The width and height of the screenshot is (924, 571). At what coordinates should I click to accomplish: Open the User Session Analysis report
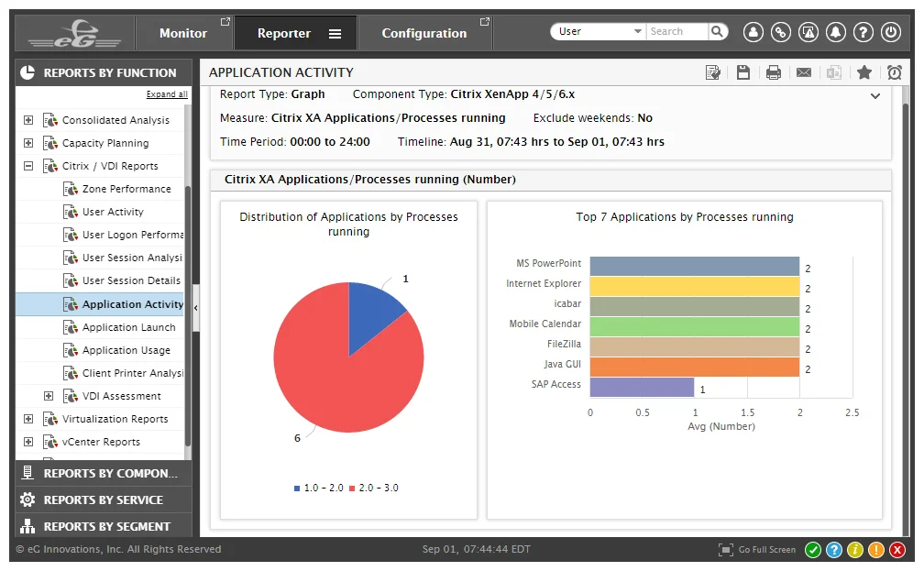click(x=133, y=258)
